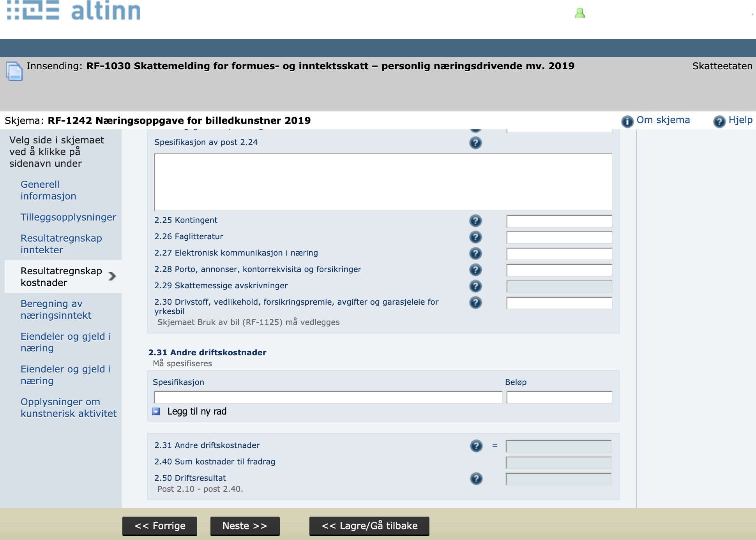756x540 pixels.
Task: Click help icon for 2.50 Driftsresultat
Action: tap(476, 478)
